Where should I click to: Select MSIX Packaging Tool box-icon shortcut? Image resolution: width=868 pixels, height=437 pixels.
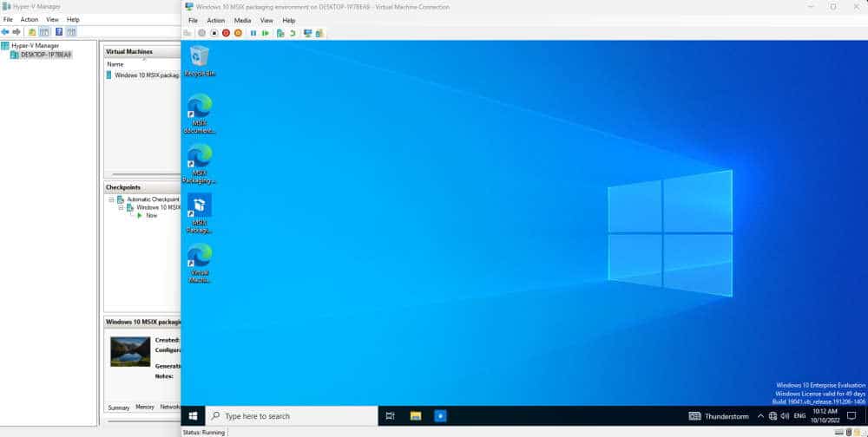pos(200,213)
